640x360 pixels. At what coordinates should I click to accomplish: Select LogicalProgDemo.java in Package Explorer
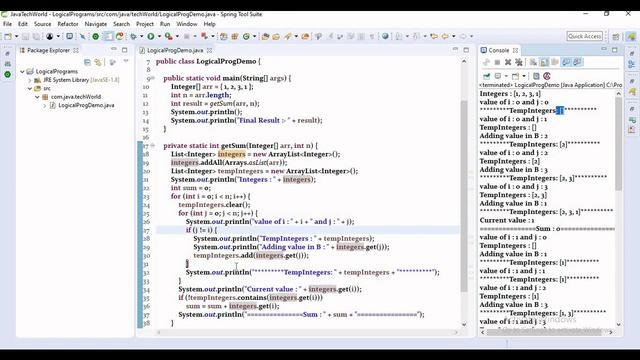86,105
